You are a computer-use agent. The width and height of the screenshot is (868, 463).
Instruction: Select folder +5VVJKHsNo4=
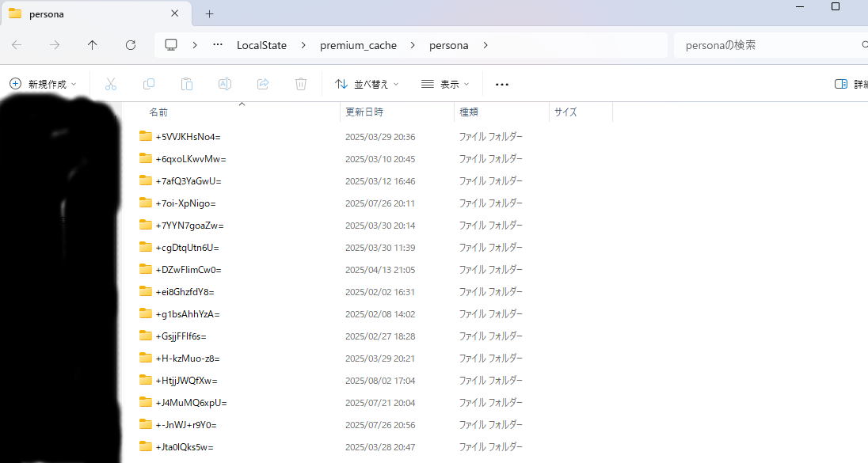tap(188, 137)
